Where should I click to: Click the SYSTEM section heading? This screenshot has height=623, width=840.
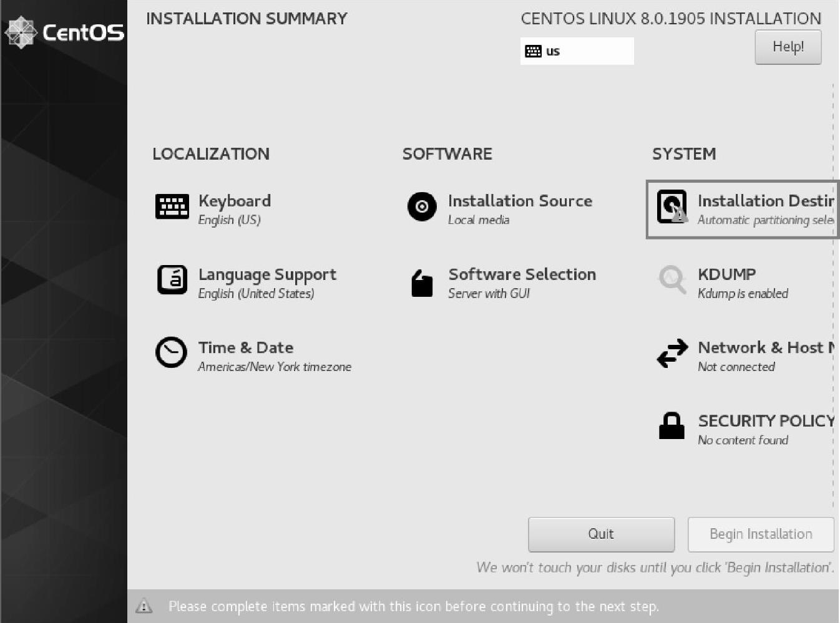point(684,154)
